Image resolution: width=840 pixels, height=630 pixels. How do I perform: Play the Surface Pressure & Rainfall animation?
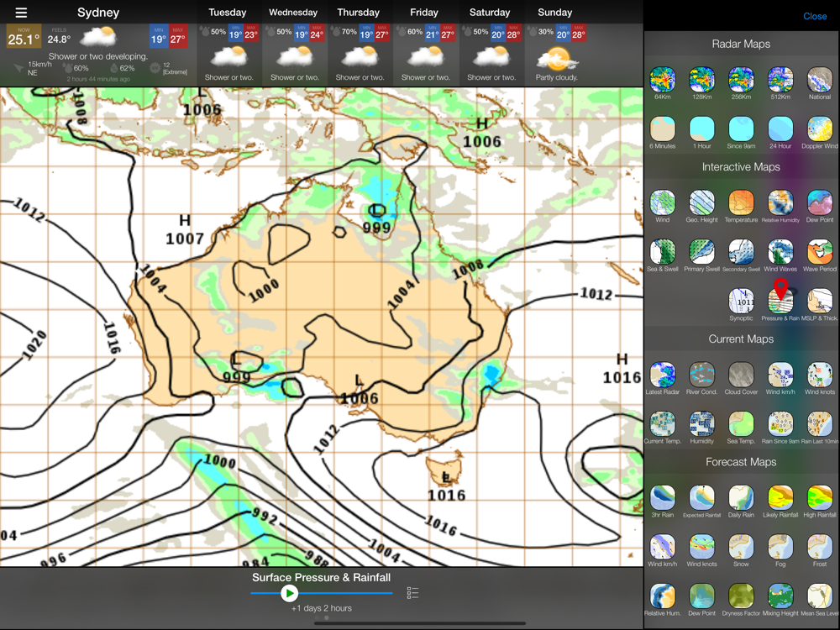point(289,593)
